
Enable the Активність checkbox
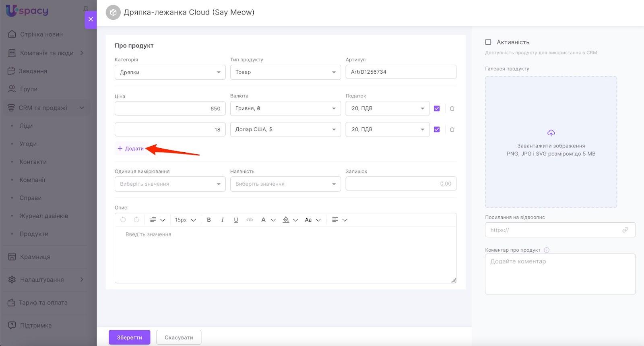pos(488,42)
